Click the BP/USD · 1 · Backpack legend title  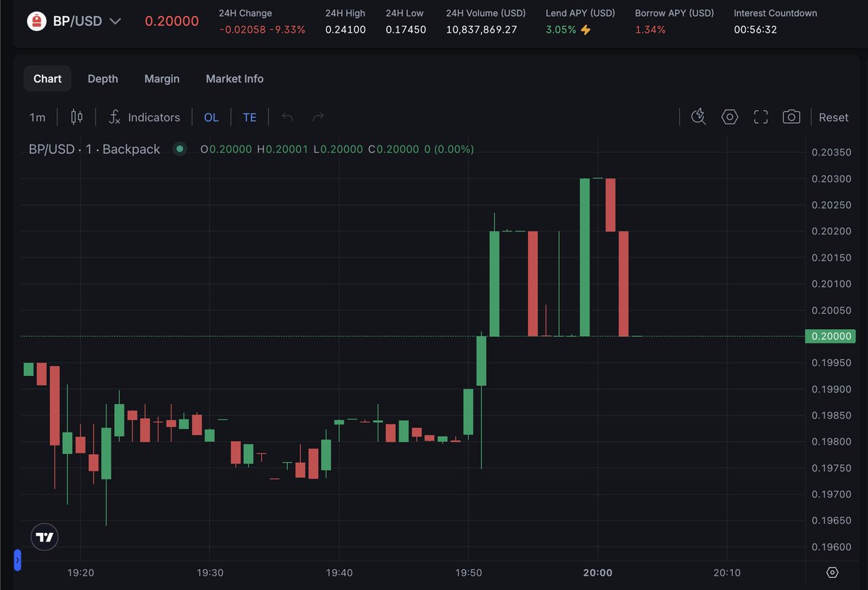pyautogui.click(x=95, y=149)
